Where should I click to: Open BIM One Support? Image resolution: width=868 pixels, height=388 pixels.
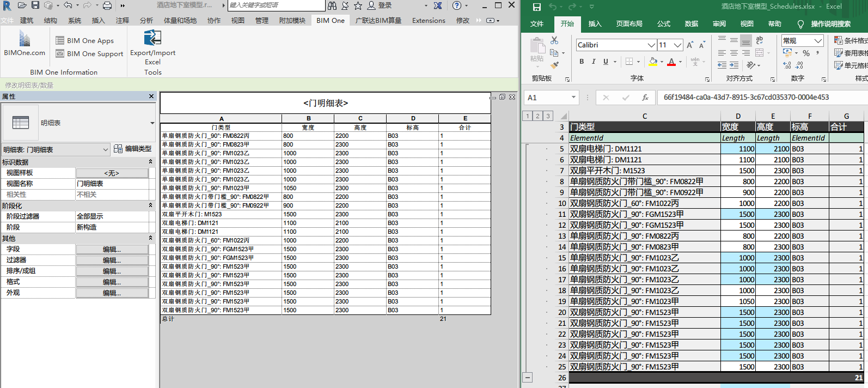tap(89, 54)
